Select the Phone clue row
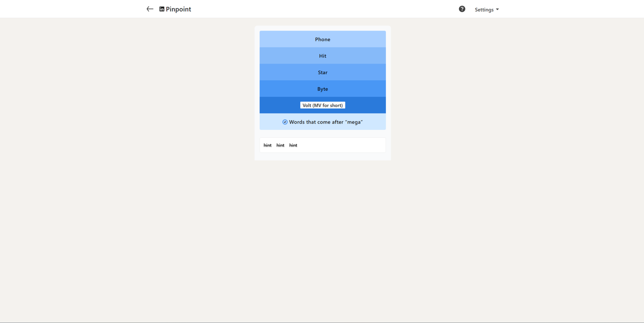Screen dimensions: 644x323 pos(322,39)
